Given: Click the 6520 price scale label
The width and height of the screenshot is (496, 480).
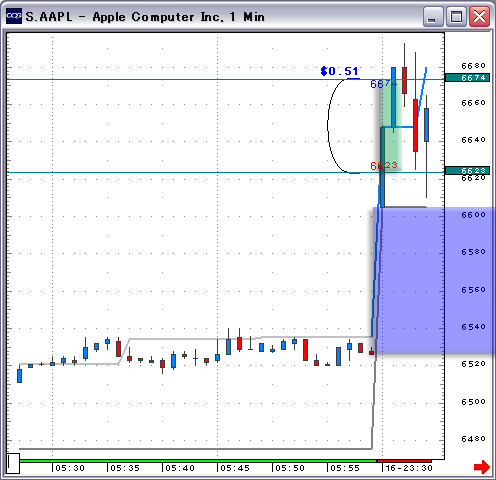Looking at the screenshot, I should (x=473, y=364).
